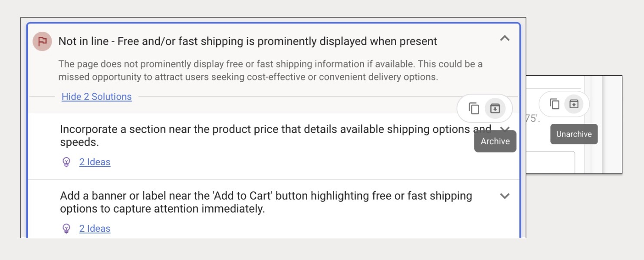Collapse the 'Not in line' finding with the top chevron
644x260 pixels.
click(x=504, y=38)
